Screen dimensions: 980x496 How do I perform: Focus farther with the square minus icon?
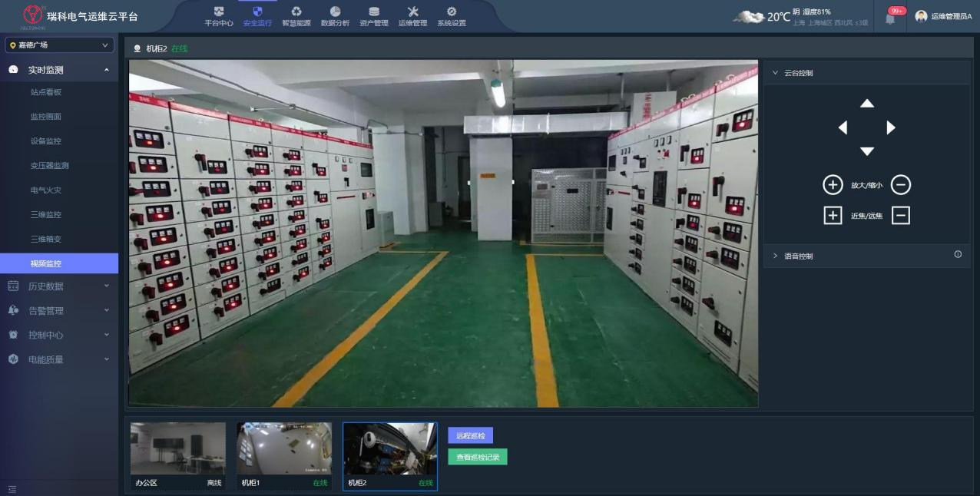coord(901,216)
